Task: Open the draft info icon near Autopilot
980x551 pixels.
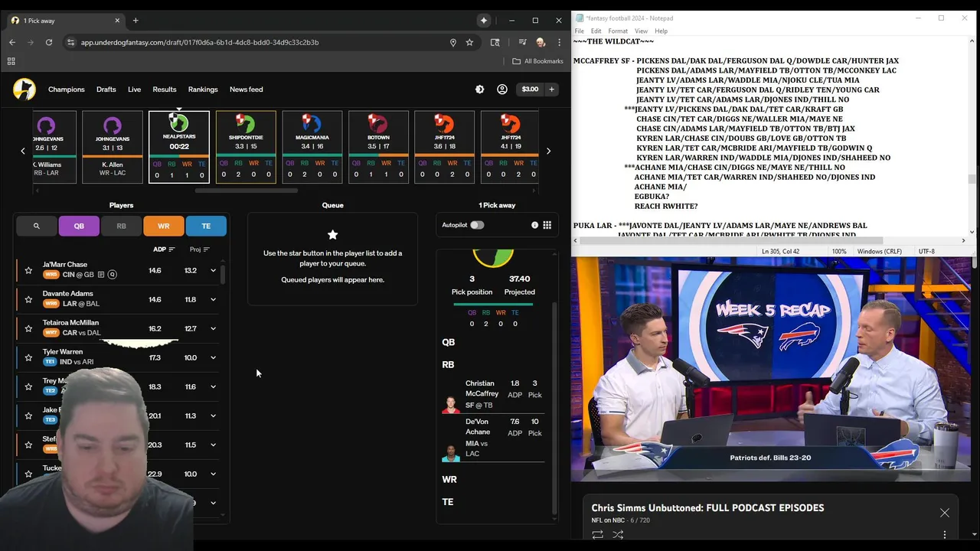Action: coord(534,225)
